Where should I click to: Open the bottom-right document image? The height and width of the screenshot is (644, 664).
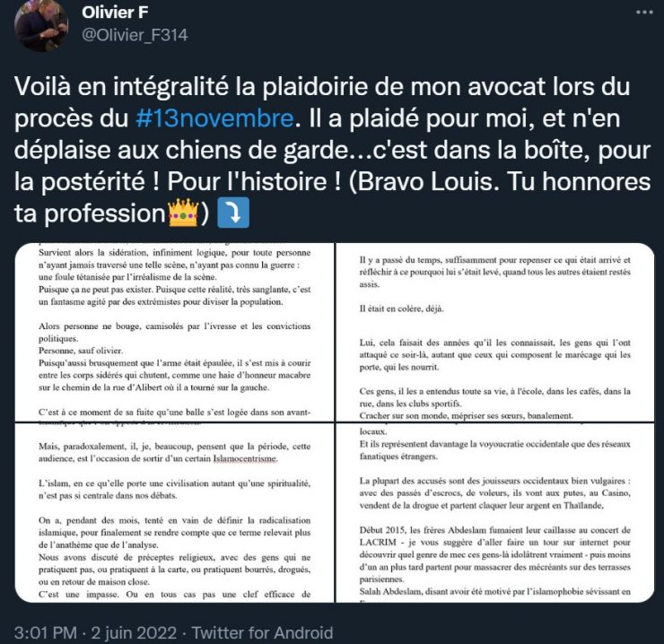pyautogui.click(x=495, y=512)
